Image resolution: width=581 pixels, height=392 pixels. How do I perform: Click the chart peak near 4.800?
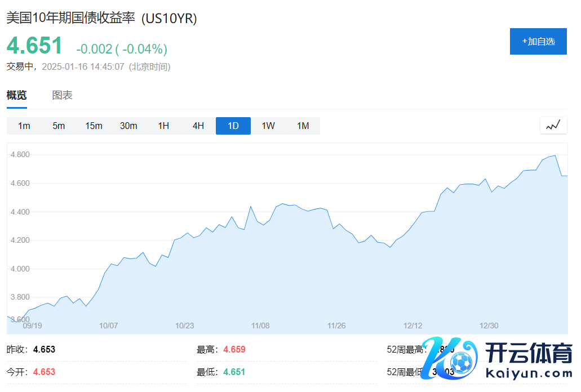[x=555, y=155]
